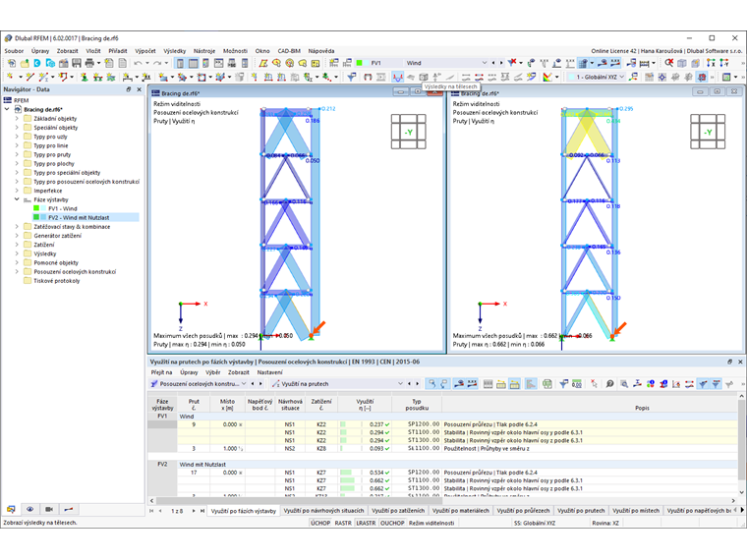Toggle the Navigator panel display icon
747x560 pixels.
tap(180, 63)
